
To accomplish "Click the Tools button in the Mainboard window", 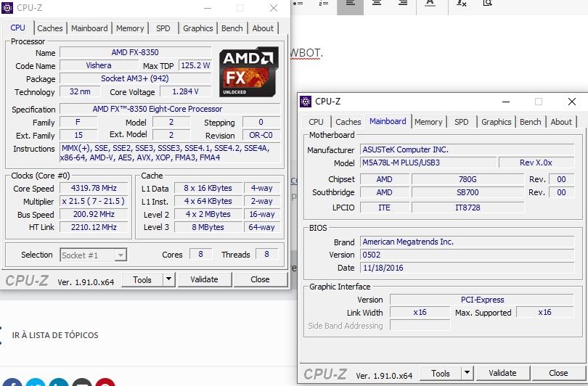I will [x=441, y=373].
